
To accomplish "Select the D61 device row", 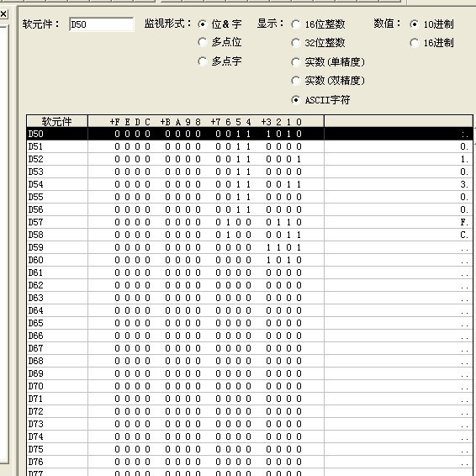I will tap(250, 272).
